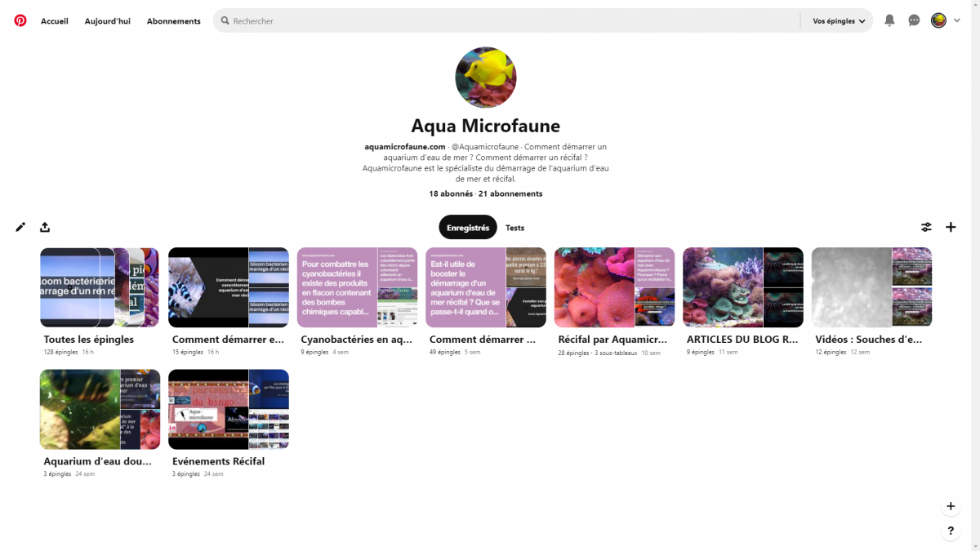
Task: Click the floating plus button at bottom
Action: coord(951,506)
